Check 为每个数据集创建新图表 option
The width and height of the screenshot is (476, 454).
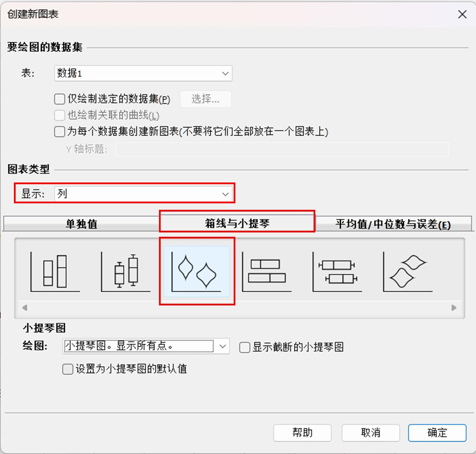click(x=59, y=132)
